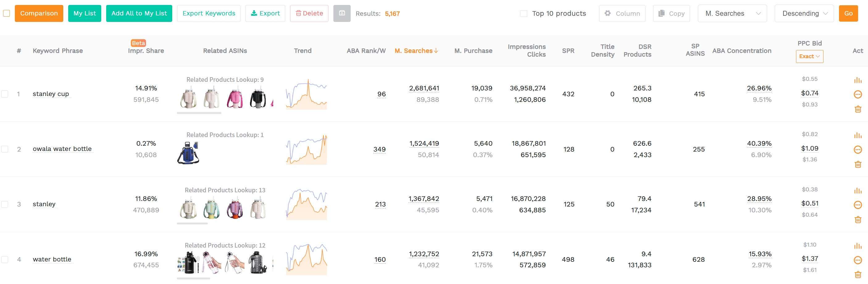Change sort order via Descending dropdown

[804, 14]
